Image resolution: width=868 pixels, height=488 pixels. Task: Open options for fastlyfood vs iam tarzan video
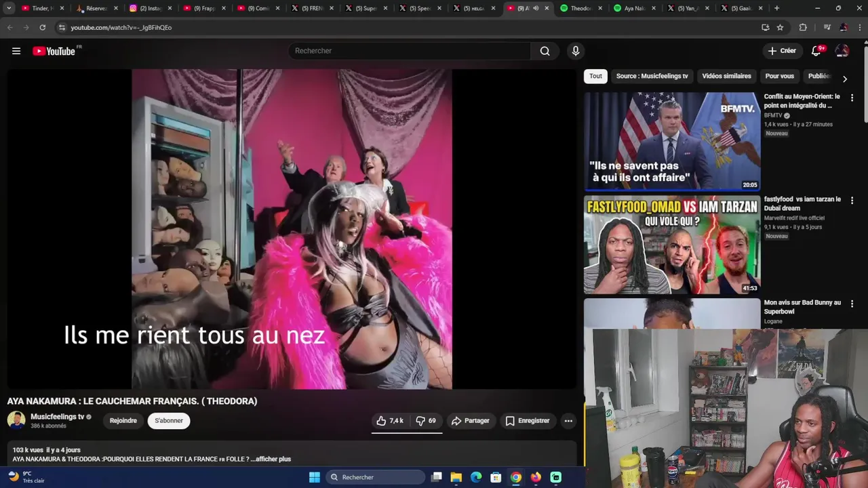point(852,201)
